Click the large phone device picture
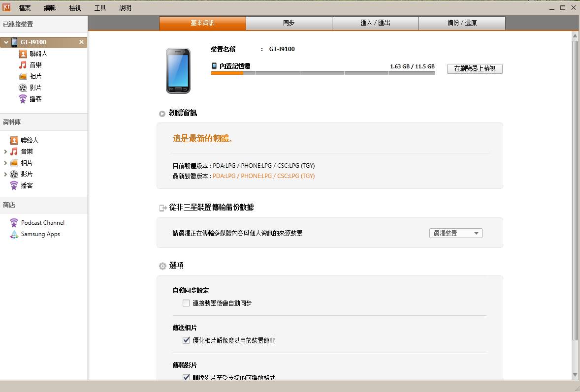 (178, 70)
